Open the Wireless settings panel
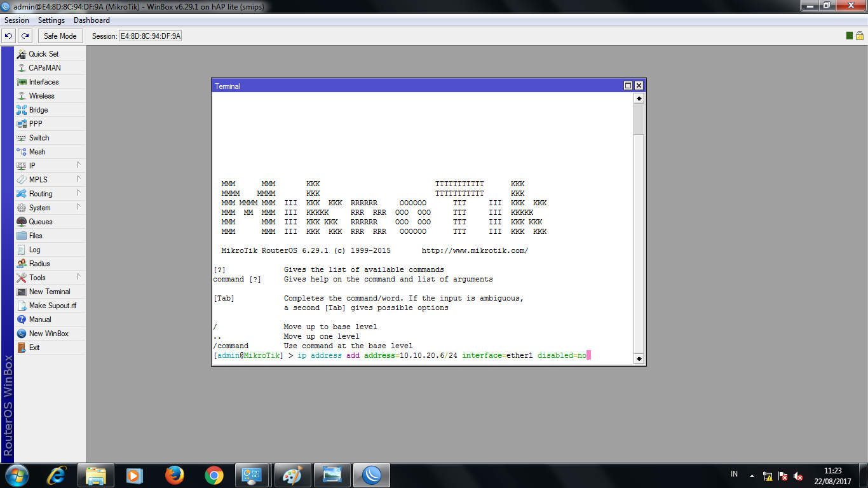868x488 pixels. pyautogui.click(x=40, y=95)
